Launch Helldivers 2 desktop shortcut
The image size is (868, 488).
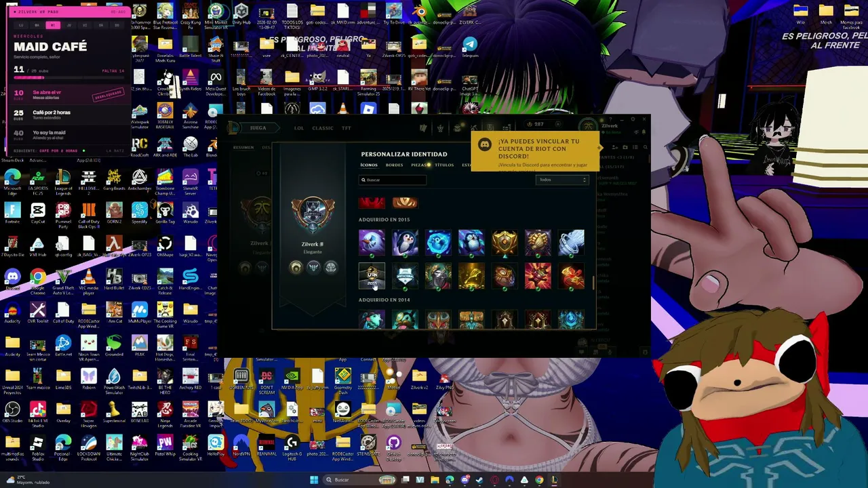pos(88,180)
